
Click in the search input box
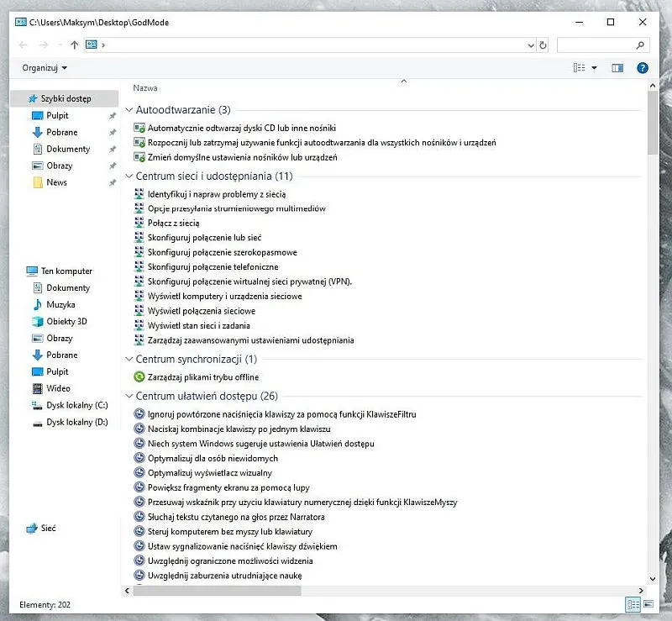[x=596, y=45]
